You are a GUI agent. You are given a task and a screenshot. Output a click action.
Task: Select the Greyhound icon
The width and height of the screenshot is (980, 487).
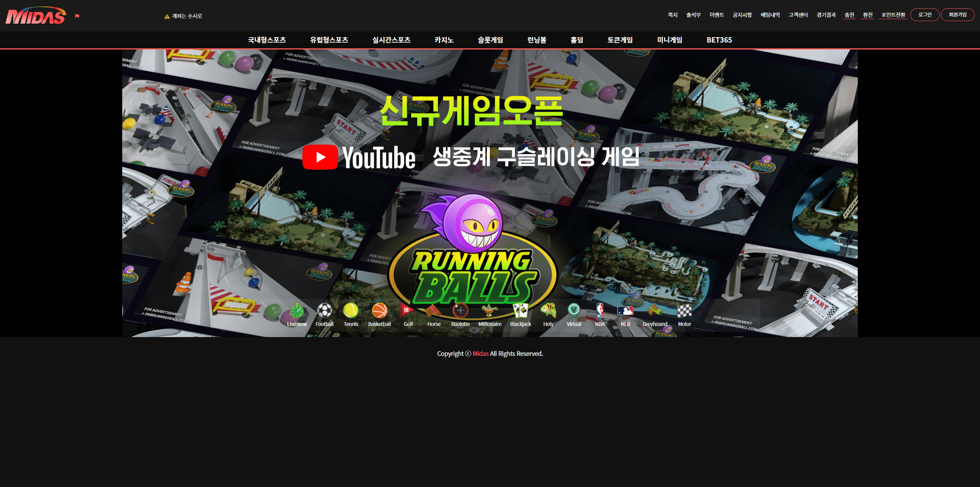point(655,310)
